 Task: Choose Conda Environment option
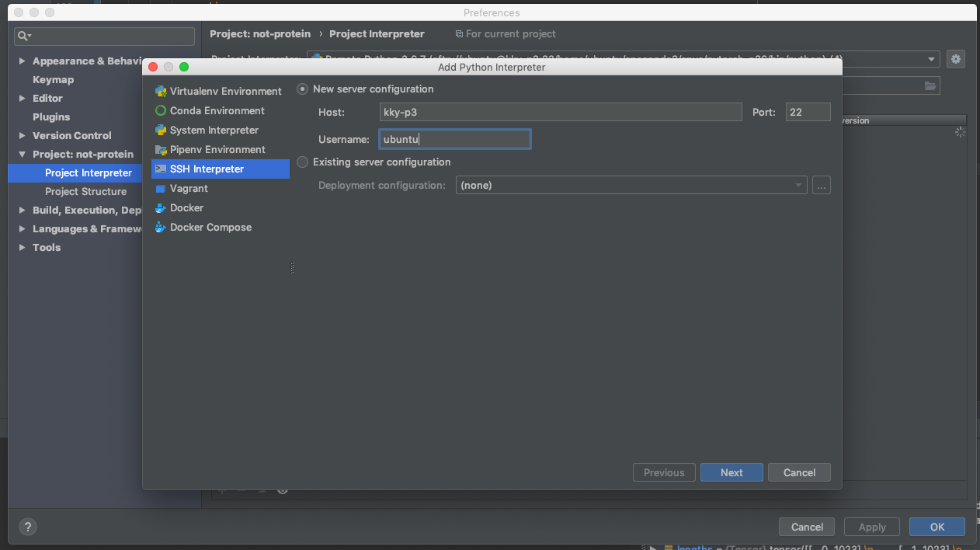point(220,110)
